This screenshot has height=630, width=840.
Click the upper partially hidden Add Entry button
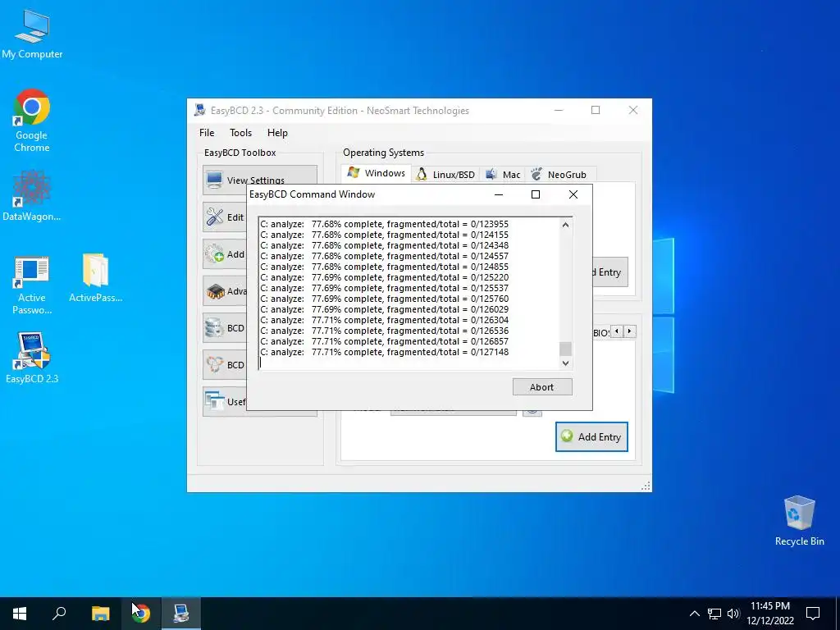(609, 272)
